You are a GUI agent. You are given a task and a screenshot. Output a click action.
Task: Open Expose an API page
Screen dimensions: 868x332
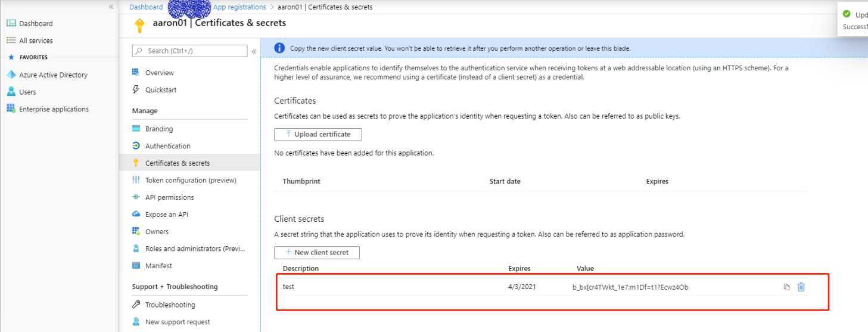167,215
